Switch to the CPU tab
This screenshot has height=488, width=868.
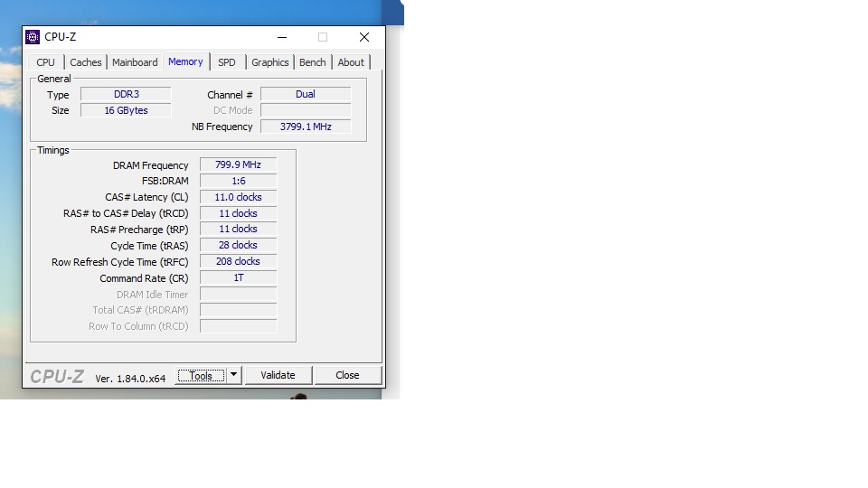45,62
